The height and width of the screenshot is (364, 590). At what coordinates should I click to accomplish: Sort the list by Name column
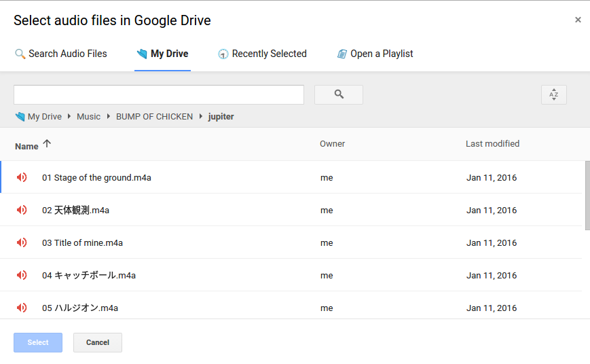tap(26, 147)
